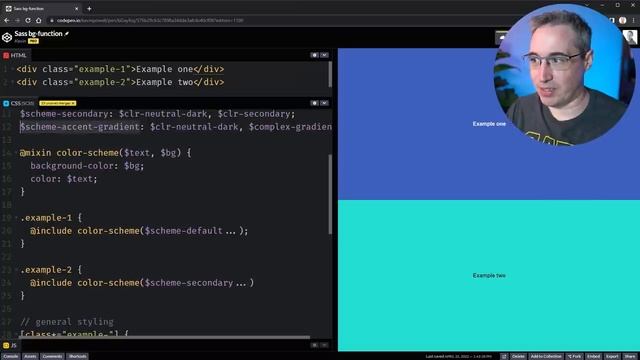Click 'Example two' text in preview
The width and height of the screenshot is (640, 360).
point(489,276)
